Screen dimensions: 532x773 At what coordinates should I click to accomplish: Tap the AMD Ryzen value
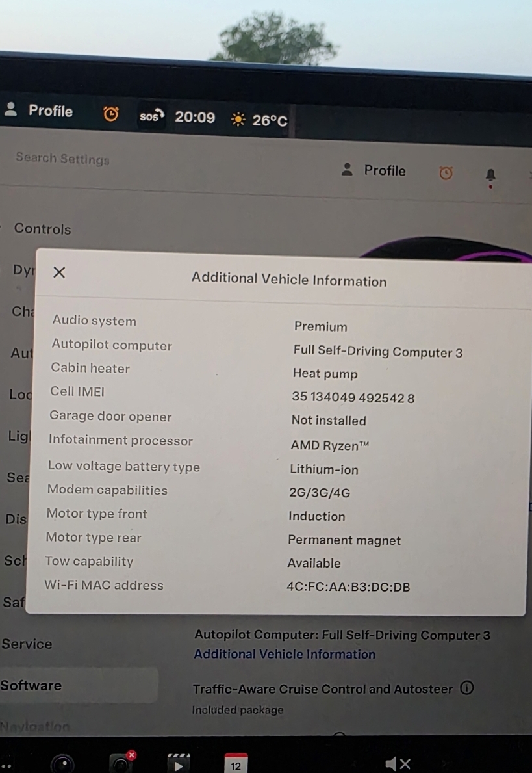click(x=329, y=445)
